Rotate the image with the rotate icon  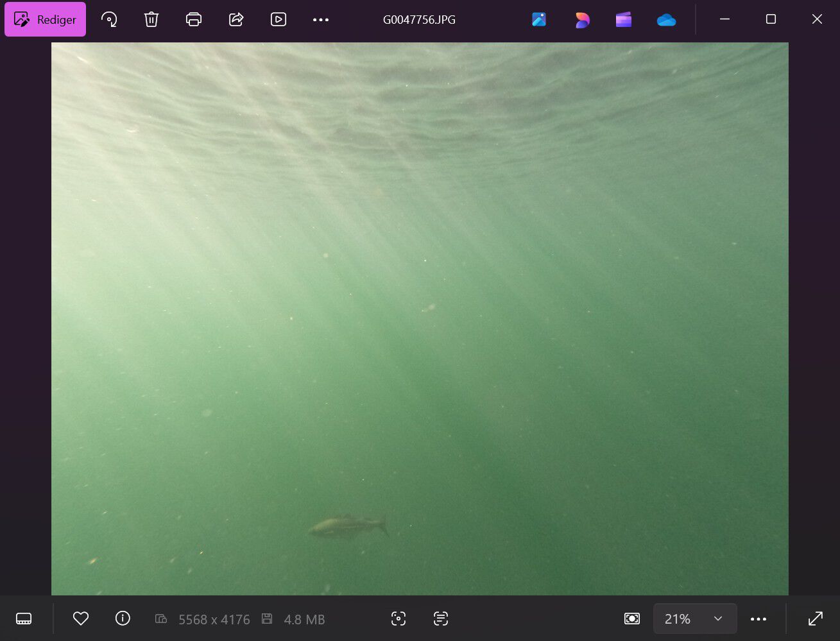point(109,19)
